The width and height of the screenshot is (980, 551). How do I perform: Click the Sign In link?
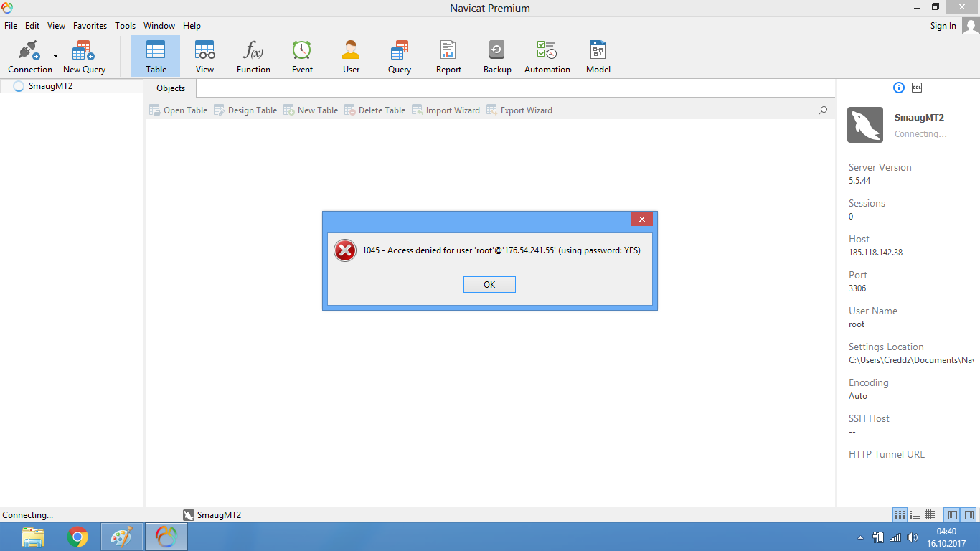pyautogui.click(x=943, y=26)
